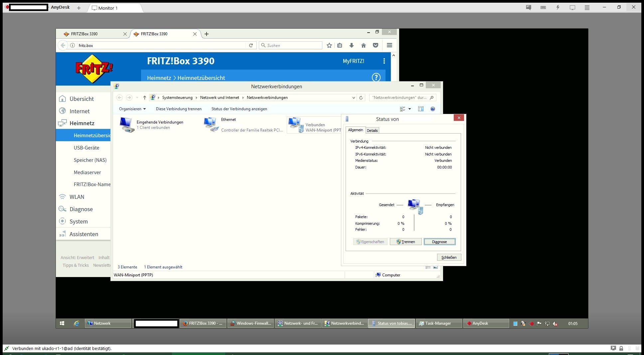644x355 pixels.
Task: Launch Internet Explorer from the taskbar
Action: click(x=77, y=323)
